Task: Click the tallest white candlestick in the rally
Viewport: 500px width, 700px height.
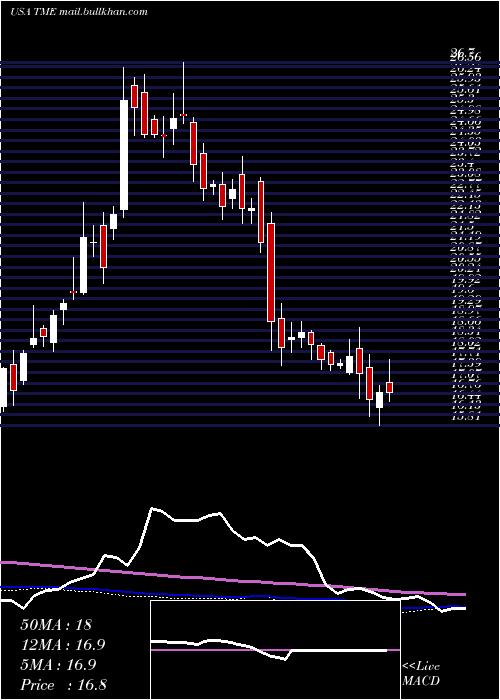Action: 124,155
